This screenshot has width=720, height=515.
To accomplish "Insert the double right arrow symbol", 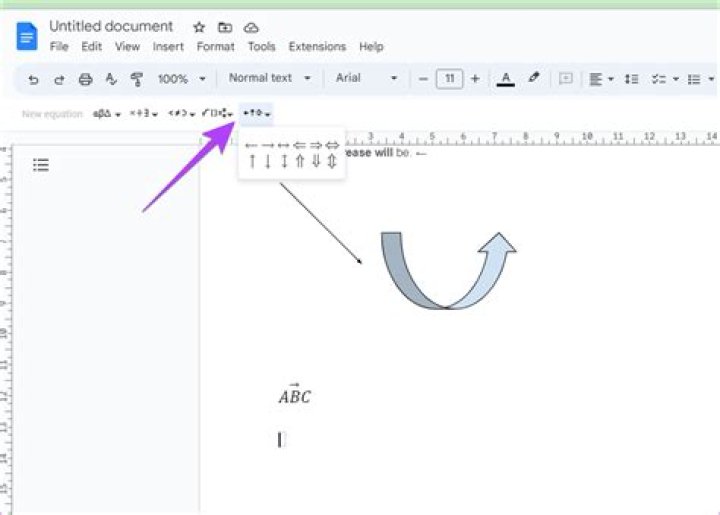I will point(315,146).
